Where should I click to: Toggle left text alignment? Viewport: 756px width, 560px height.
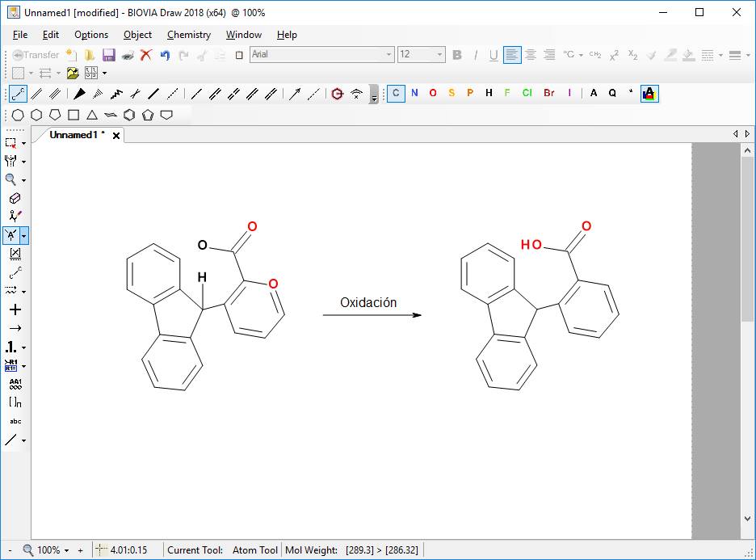click(512, 55)
